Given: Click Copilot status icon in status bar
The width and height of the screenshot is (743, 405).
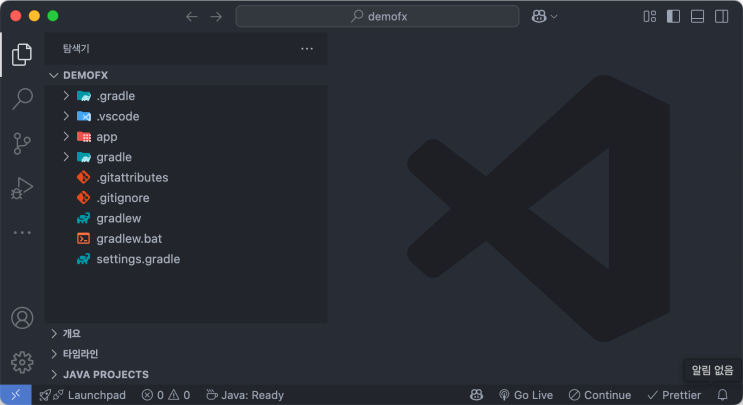Looking at the screenshot, I should pos(476,395).
